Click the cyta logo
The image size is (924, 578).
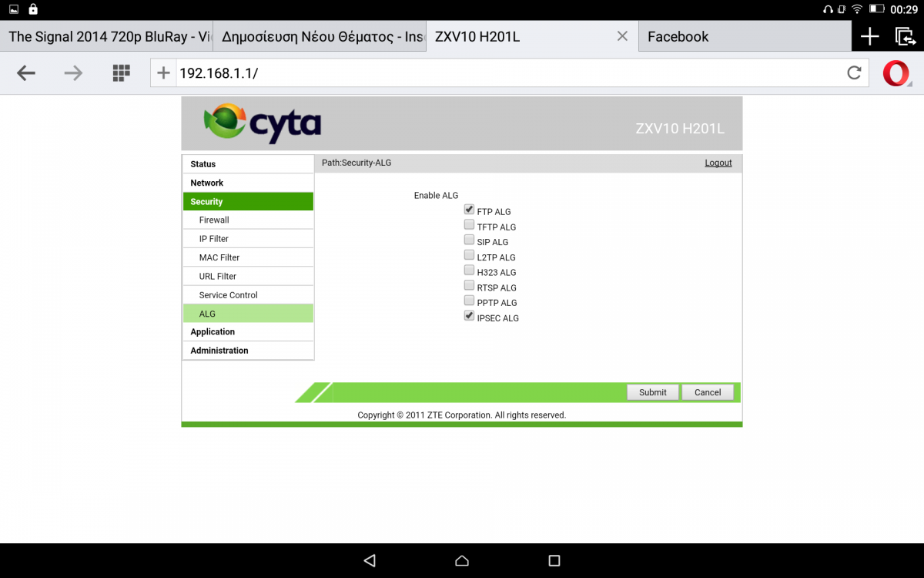tap(262, 123)
